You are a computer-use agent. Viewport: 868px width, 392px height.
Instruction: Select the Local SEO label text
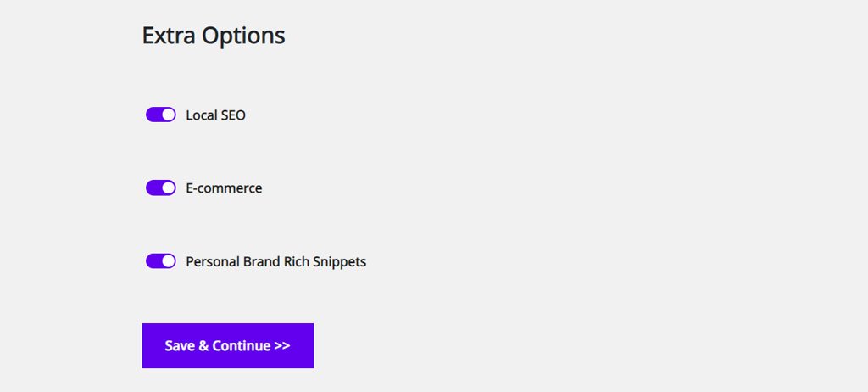coord(216,115)
